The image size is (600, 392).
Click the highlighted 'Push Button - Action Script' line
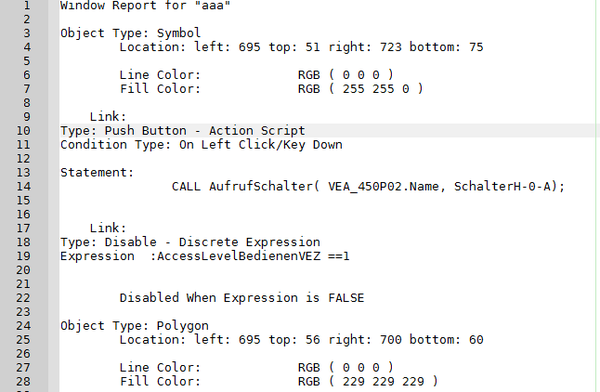[183, 131]
